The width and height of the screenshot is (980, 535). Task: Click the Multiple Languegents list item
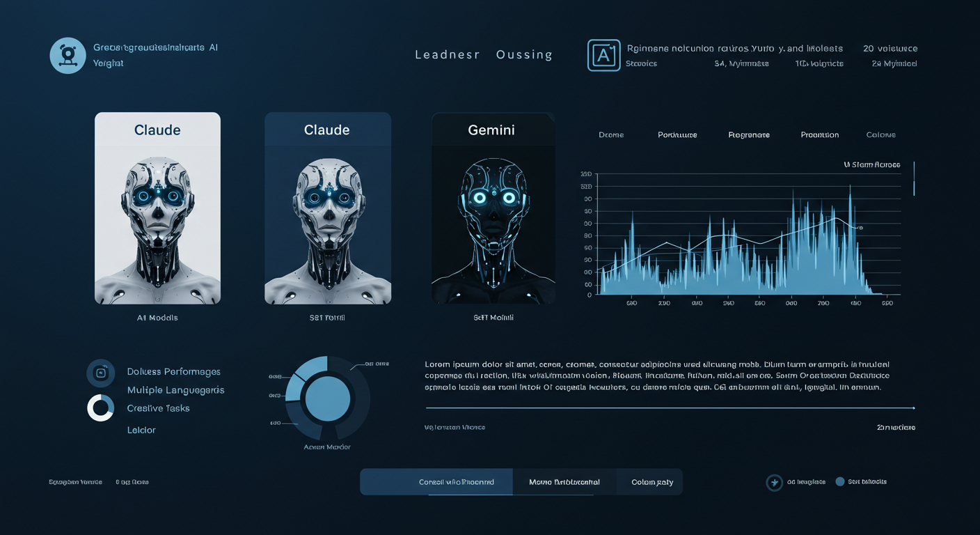(175, 390)
